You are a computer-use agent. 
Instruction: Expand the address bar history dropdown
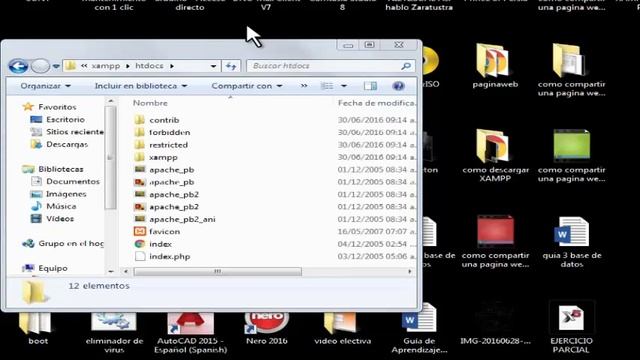213,66
